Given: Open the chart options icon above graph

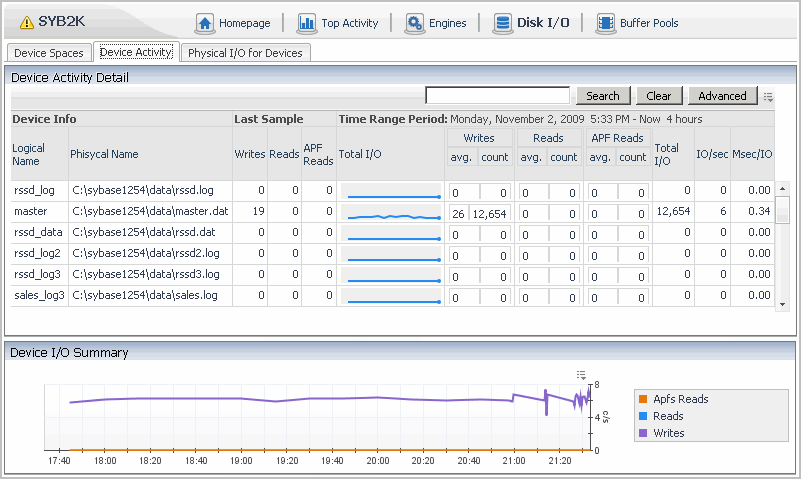Looking at the screenshot, I should coord(581,375).
